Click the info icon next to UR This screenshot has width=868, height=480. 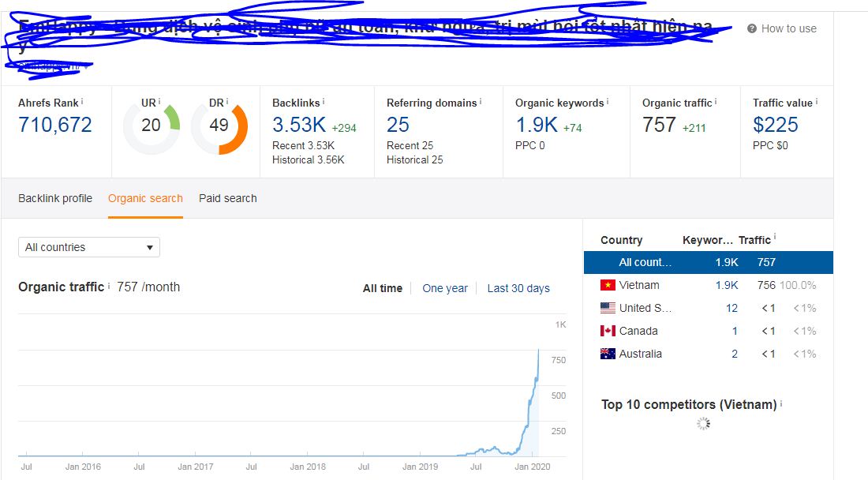[x=159, y=101]
